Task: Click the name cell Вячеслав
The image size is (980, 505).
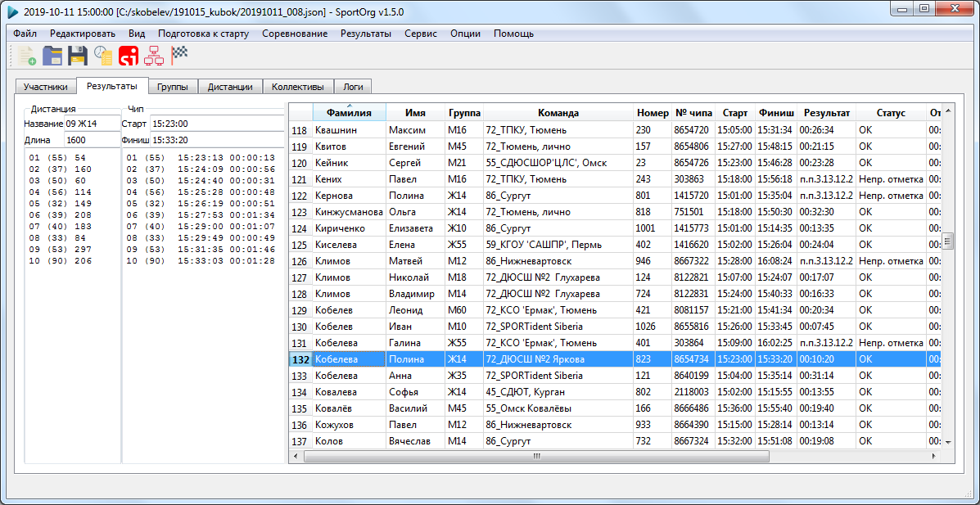Action: click(416, 440)
